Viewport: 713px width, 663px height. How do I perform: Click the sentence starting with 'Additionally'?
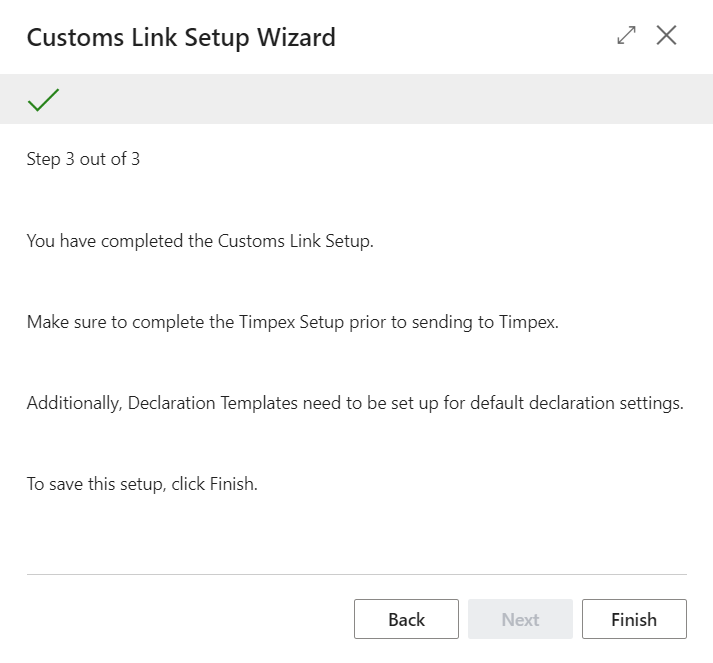click(355, 404)
